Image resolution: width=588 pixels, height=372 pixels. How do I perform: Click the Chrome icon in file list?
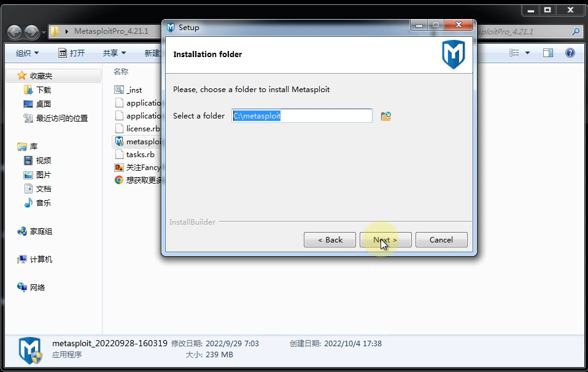(119, 180)
